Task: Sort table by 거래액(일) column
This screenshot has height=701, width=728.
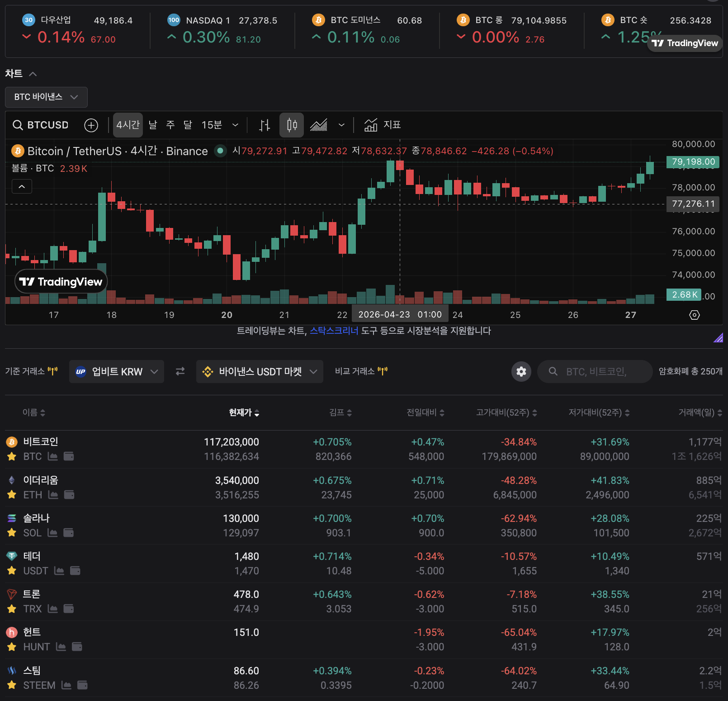Action: tap(700, 412)
